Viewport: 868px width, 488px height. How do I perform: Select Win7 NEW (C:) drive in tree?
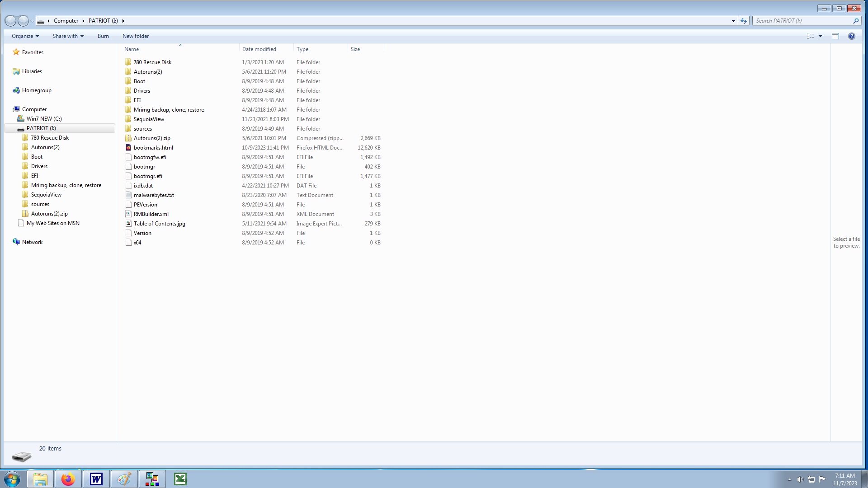click(x=44, y=119)
